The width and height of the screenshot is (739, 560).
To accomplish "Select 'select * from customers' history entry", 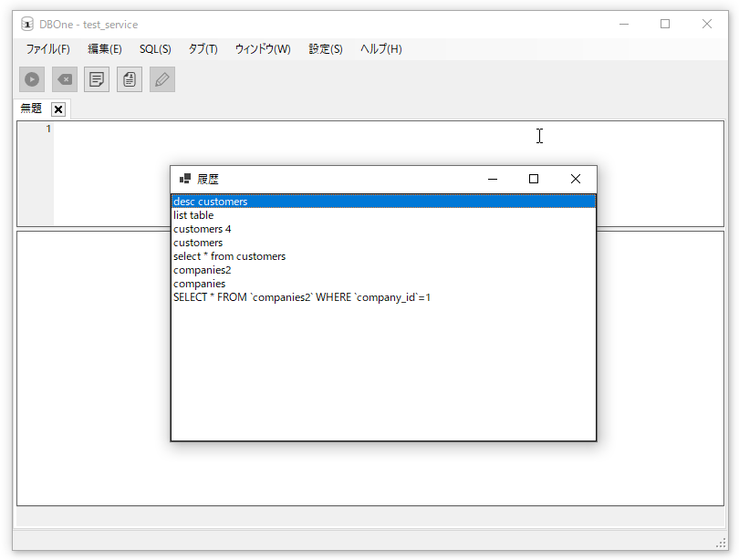I will [229, 256].
